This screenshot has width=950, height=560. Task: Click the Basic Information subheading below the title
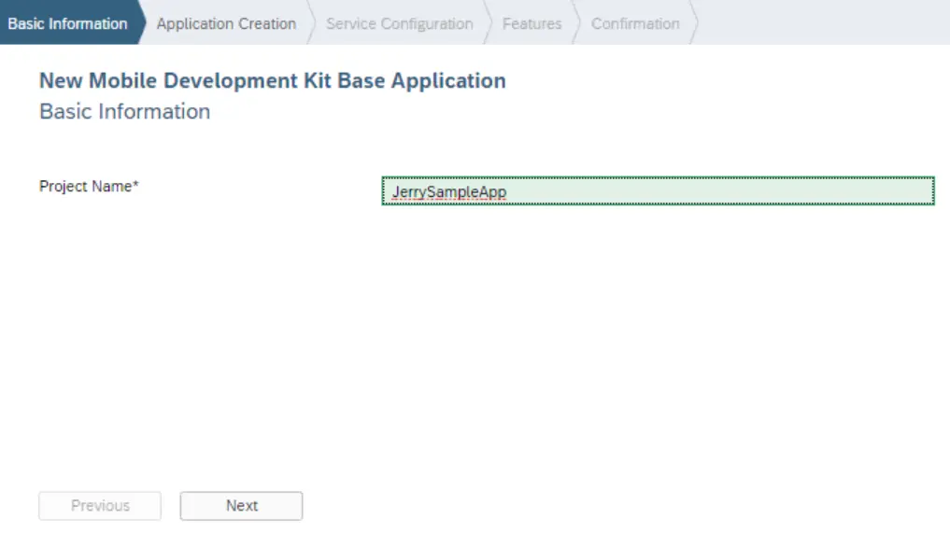(x=124, y=112)
